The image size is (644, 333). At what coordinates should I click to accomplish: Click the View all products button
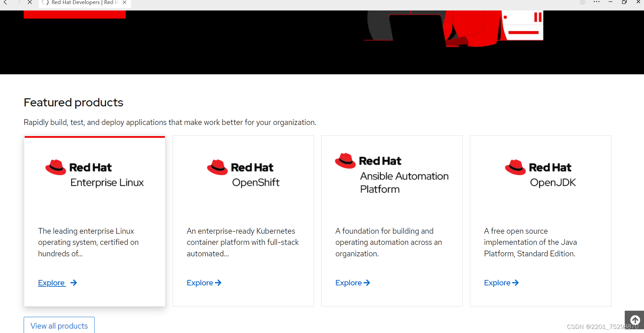click(59, 325)
